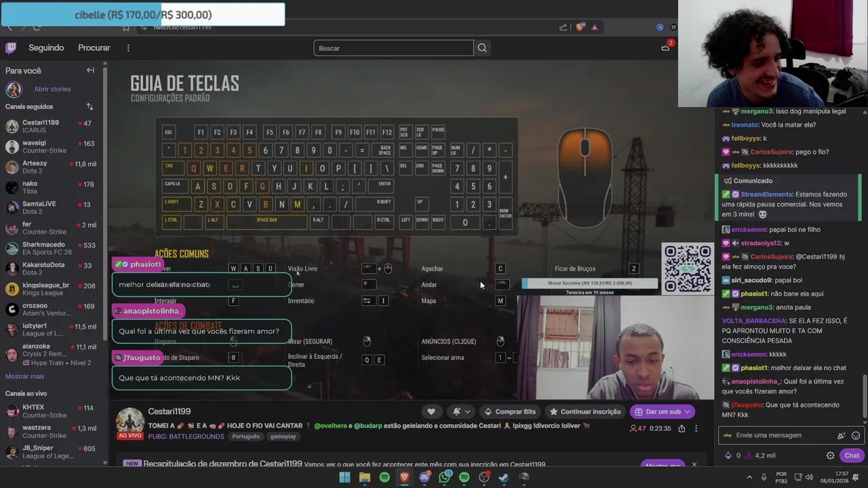The width and height of the screenshot is (868, 488).
Task: Open the Dar um sub dropdown
Action: point(663,411)
